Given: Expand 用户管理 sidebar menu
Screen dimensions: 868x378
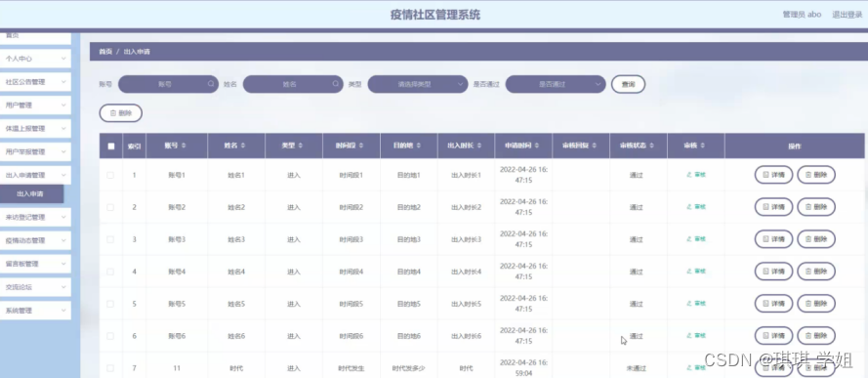Looking at the screenshot, I should [x=35, y=105].
